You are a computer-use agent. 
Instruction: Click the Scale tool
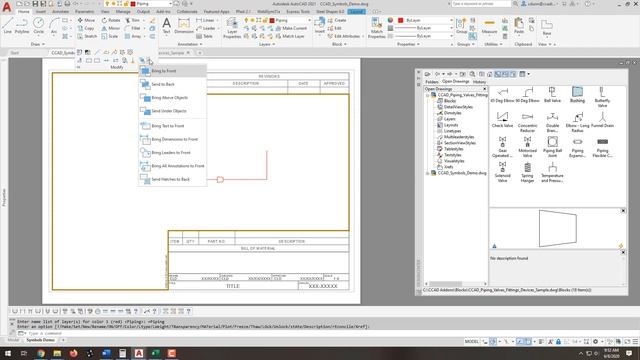click(x=109, y=36)
